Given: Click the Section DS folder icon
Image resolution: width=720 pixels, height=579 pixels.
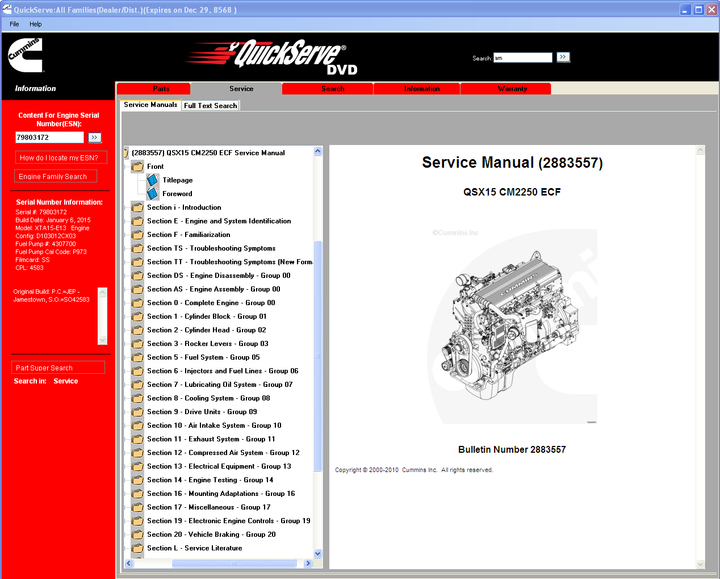Looking at the screenshot, I should (x=137, y=275).
